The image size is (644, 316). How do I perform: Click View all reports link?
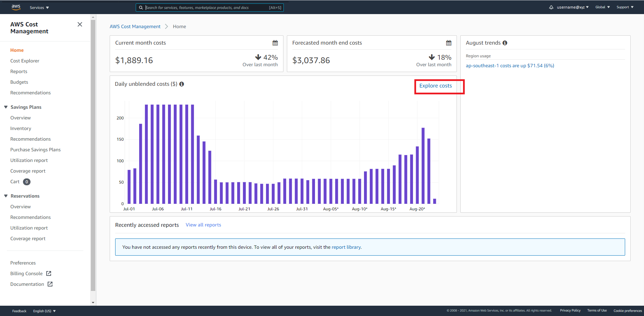[x=203, y=225]
